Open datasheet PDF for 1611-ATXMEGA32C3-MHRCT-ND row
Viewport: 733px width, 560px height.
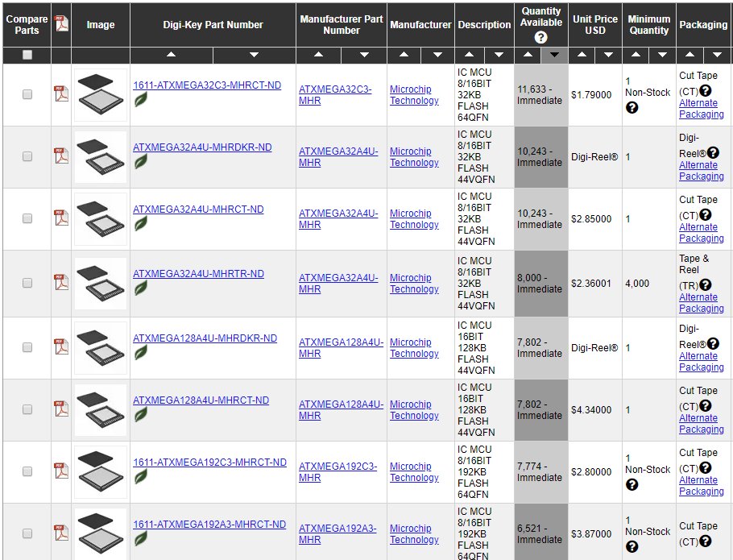pos(61,93)
